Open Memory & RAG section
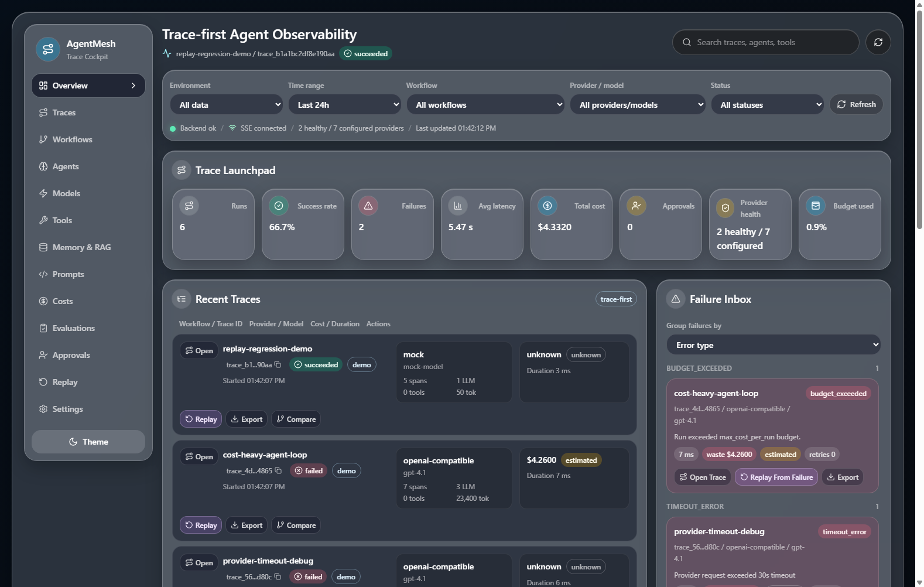This screenshot has width=924, height=587. pos(88,247)
